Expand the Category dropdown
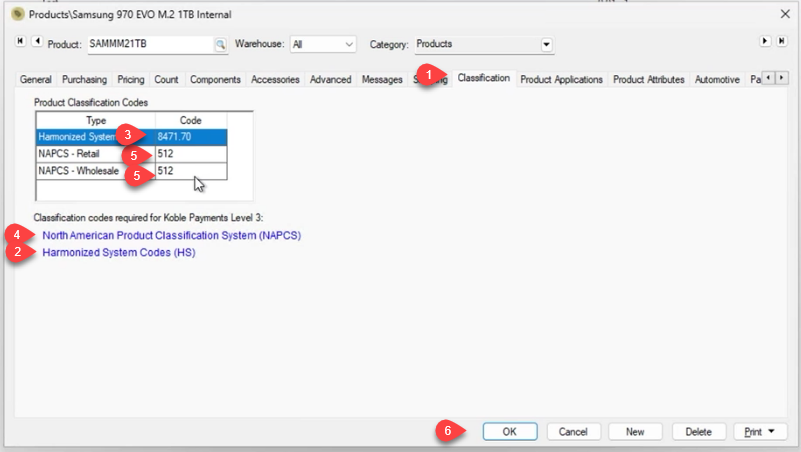 546,45
